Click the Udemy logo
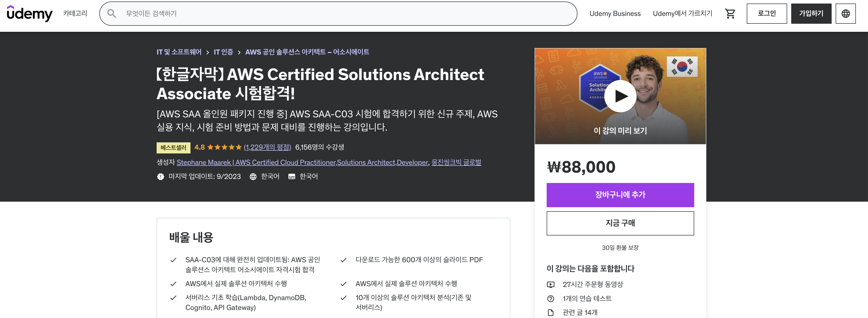 click(x=30, y=13)
